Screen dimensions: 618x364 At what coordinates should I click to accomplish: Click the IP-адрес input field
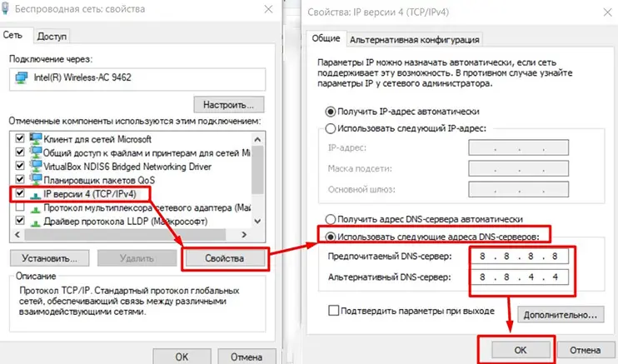click(x=518, y=147)
